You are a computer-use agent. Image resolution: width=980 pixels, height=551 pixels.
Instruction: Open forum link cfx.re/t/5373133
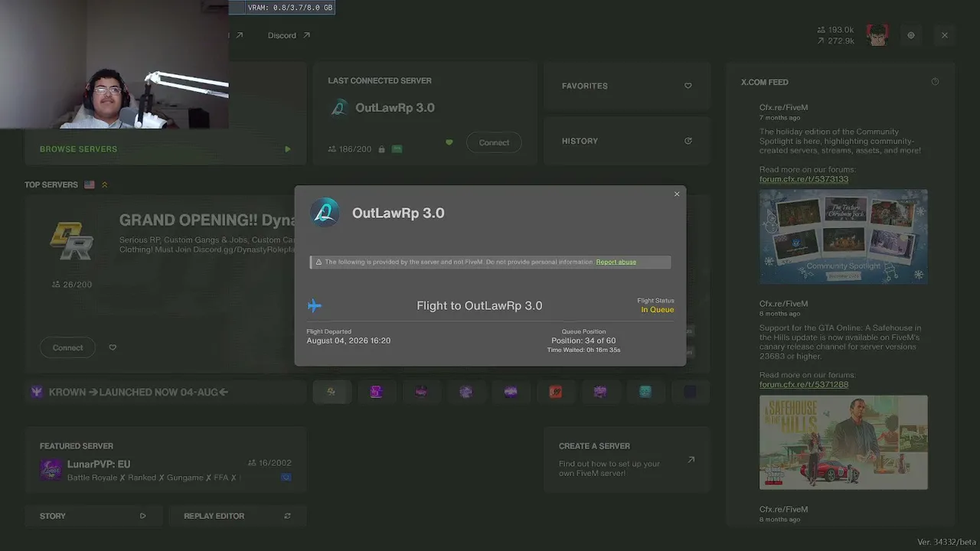(804, 179)
